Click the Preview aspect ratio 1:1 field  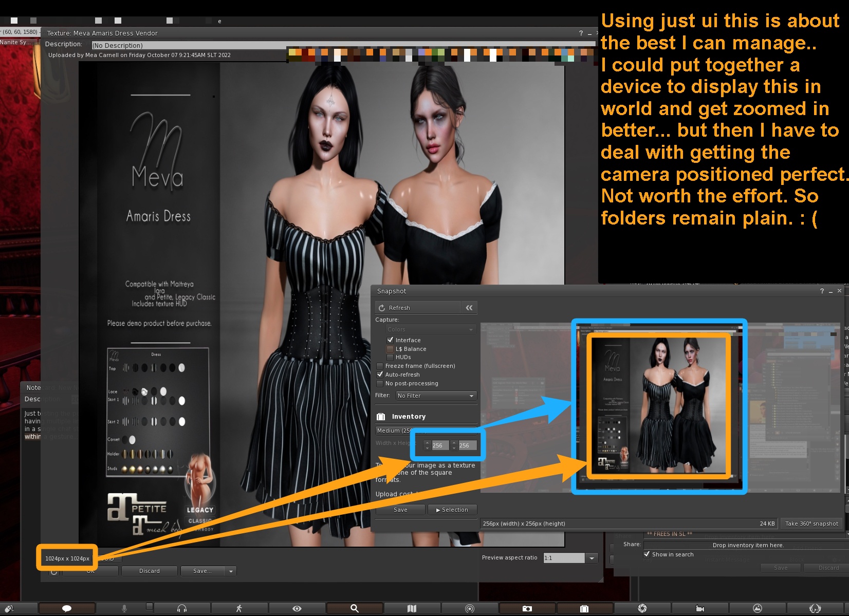click(564, 558)
